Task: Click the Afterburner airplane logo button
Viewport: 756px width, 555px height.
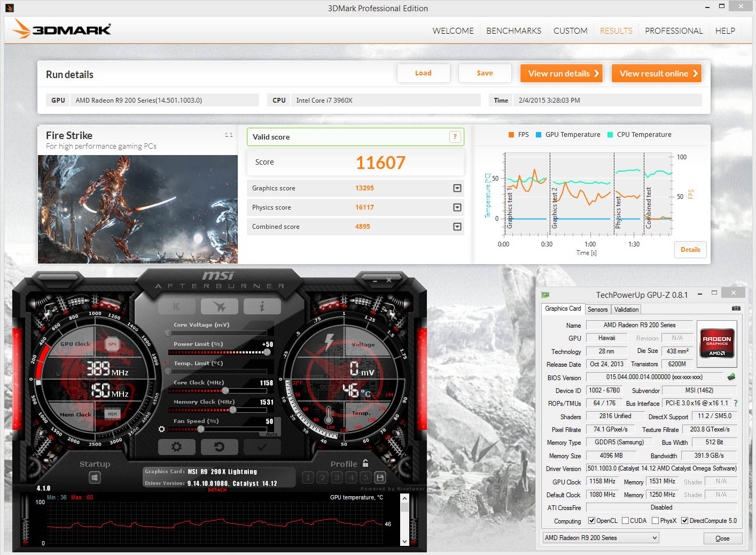Action: coord(219,306)
